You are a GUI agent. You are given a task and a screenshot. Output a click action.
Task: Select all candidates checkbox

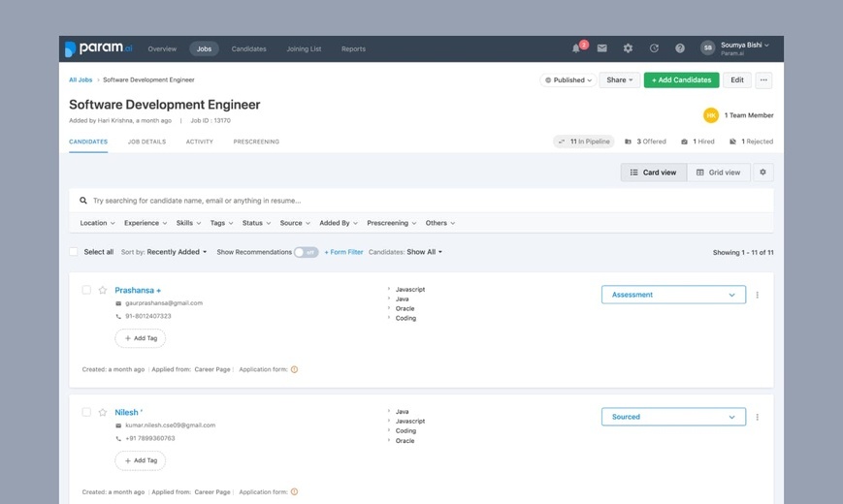coord(74,251)
